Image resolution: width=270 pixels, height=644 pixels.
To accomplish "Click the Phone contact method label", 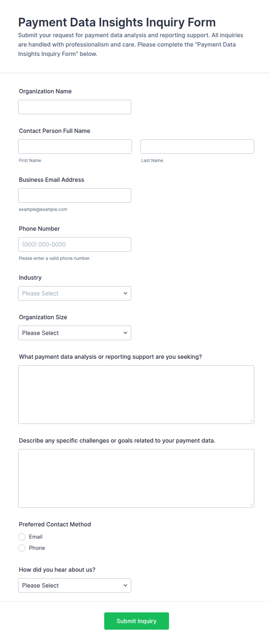I will pyautogui.click(x=37, y=548).
